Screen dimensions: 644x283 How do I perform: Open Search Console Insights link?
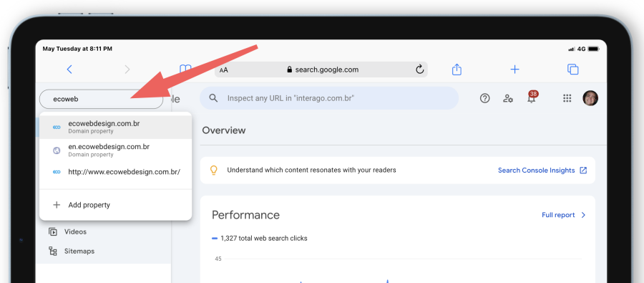coord(542,171)
